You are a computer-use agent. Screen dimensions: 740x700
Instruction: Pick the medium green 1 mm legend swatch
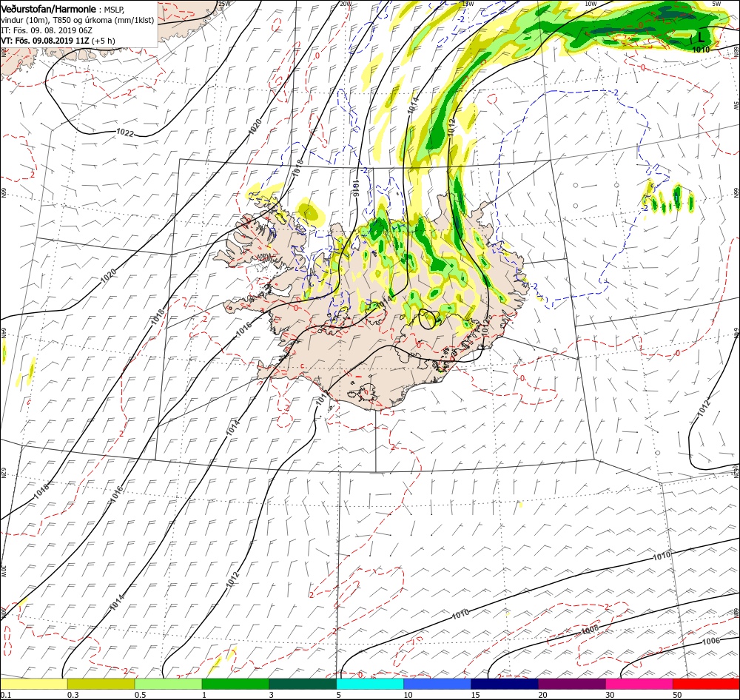coord(235,684)
